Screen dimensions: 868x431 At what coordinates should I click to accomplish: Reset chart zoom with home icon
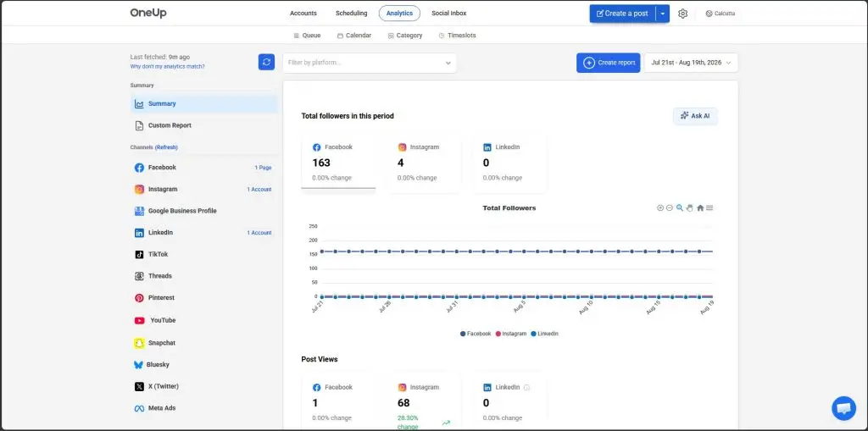tap(700, 208)
